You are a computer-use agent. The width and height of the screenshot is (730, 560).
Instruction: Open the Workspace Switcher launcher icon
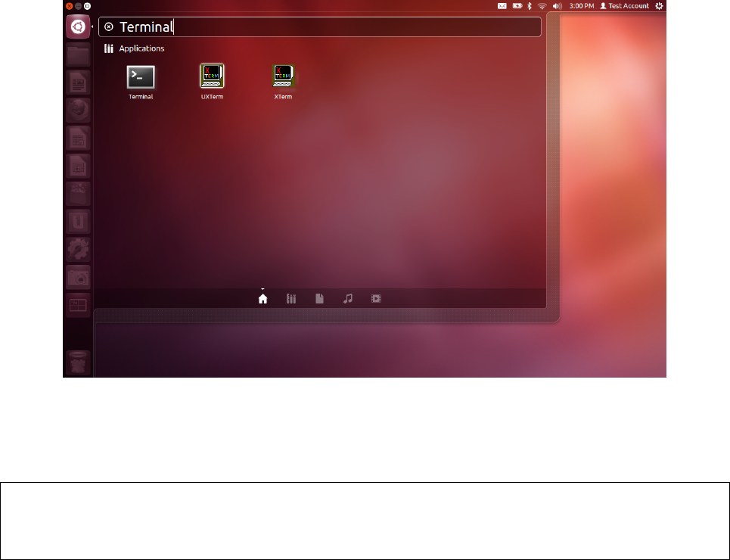[x=78, y=305]
